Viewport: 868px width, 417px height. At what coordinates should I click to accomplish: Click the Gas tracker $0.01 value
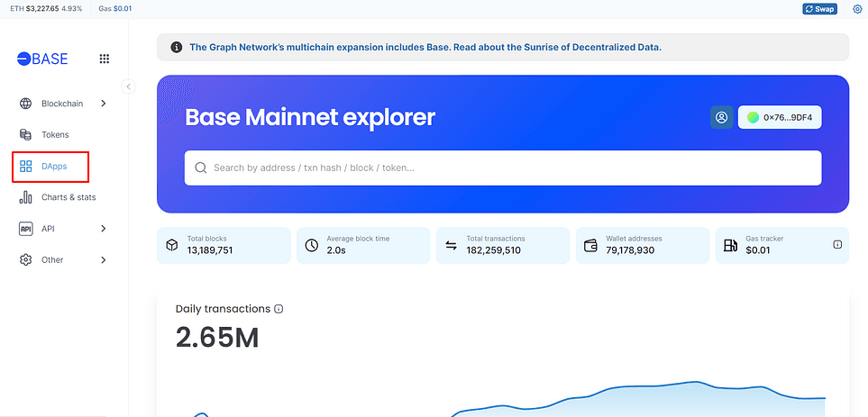(x=756, y=250)
